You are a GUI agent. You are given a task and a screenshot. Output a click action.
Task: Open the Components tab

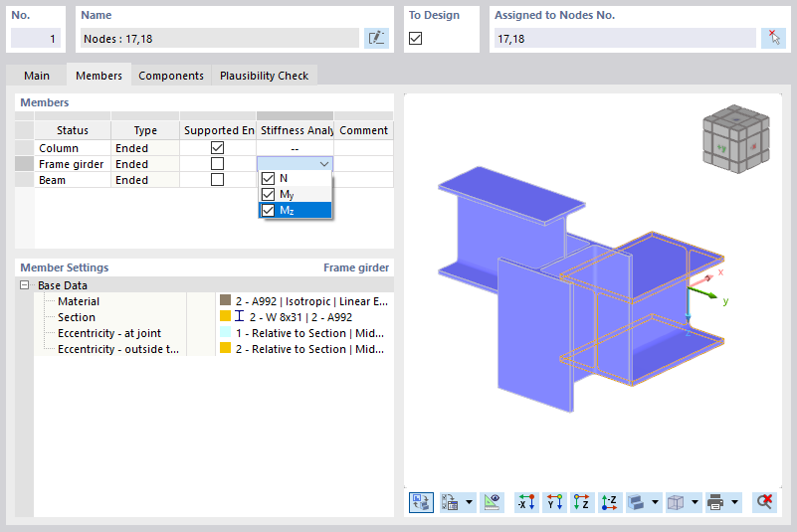[171, 76]
